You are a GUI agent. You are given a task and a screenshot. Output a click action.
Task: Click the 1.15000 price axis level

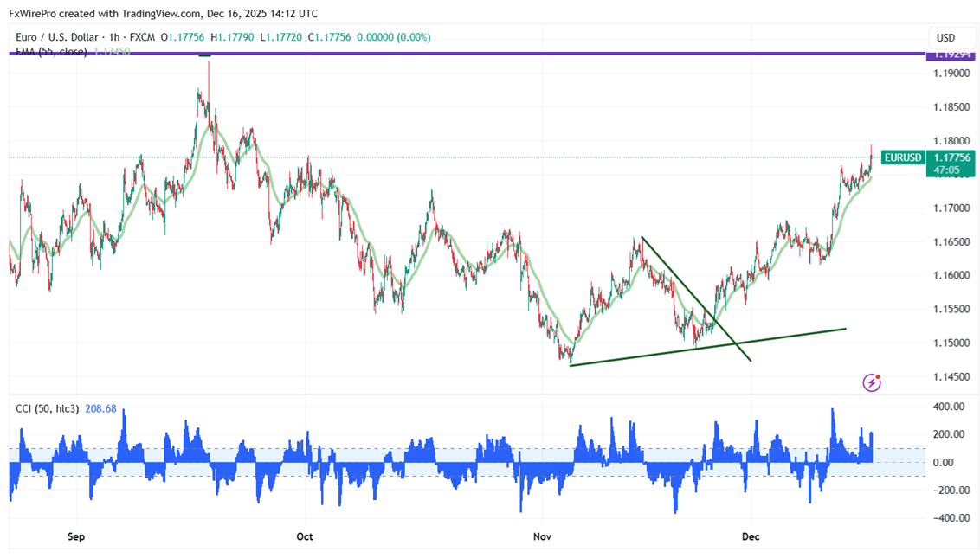[x=951, y=343]
